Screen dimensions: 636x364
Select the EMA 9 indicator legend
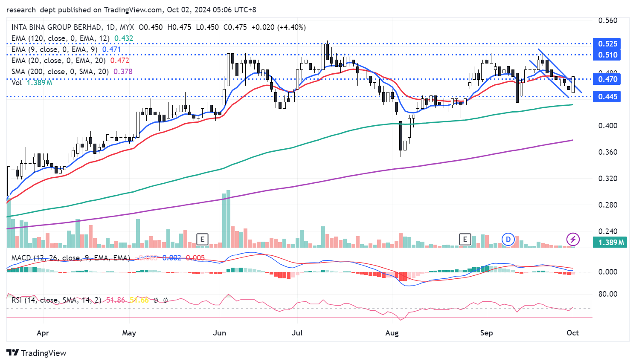(54, 49)
